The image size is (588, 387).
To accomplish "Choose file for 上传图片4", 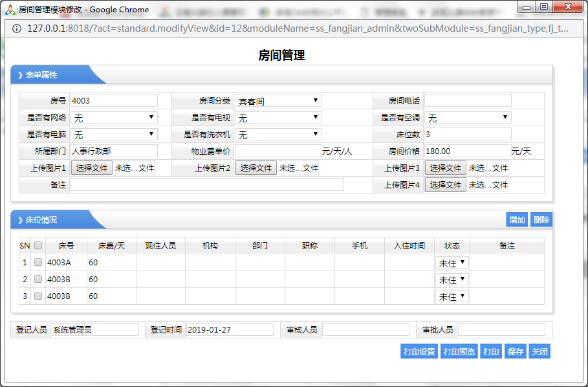I will click(x=445, y=185).
